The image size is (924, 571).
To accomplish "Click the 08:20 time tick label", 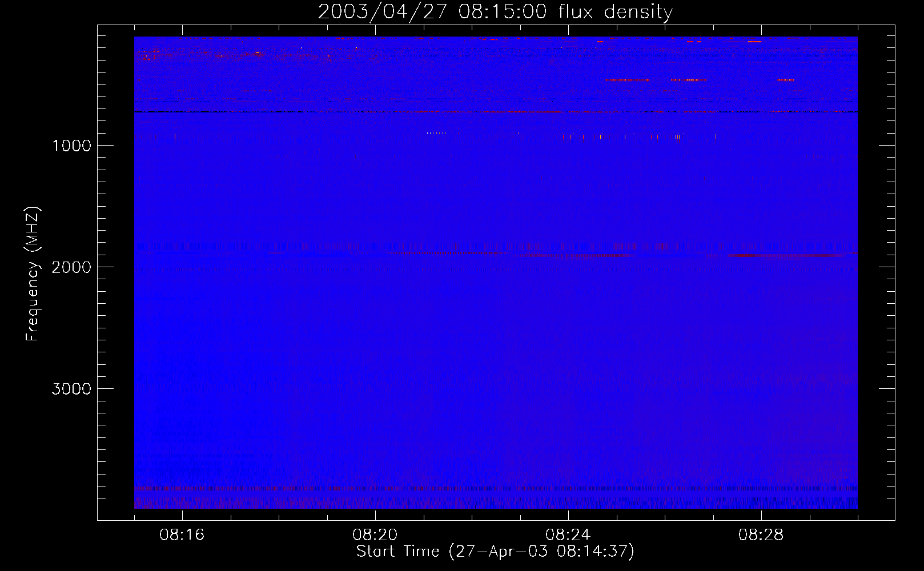I will [375, 535].
